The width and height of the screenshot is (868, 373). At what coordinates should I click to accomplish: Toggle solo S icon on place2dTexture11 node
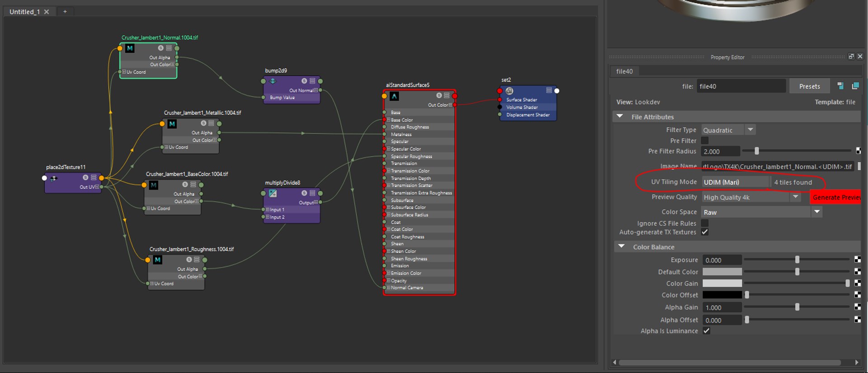[x=85, y=177]
